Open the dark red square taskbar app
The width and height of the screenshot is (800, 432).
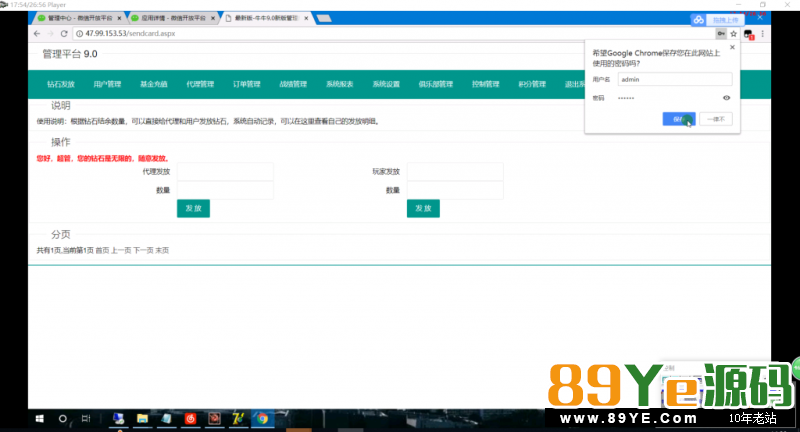pos(214,419)
